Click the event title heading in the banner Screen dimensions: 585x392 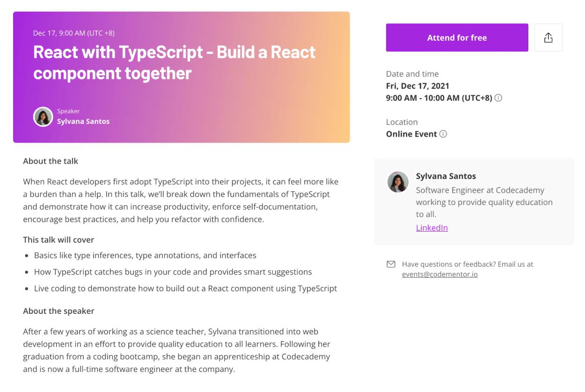(x=175, y=62)
